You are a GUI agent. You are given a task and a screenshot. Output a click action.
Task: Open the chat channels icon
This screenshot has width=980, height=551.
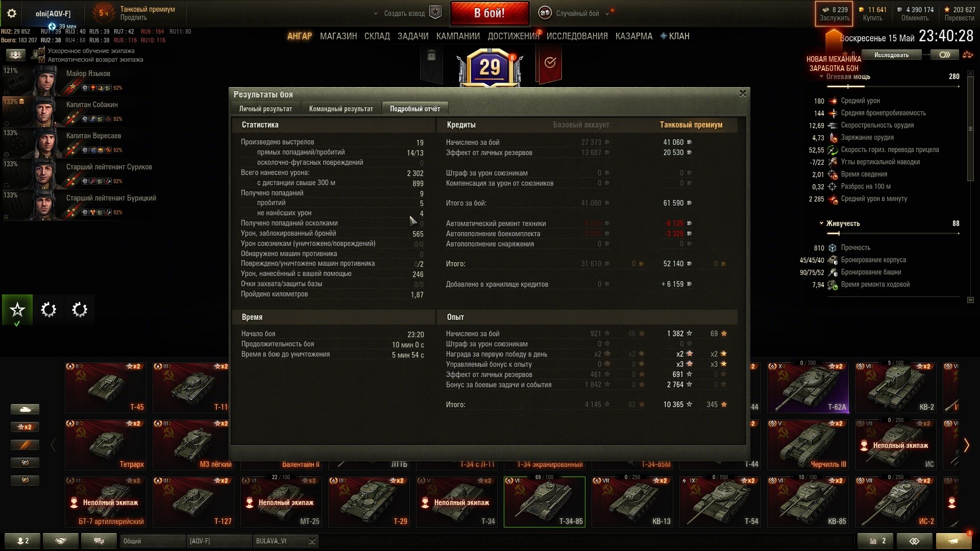[x=99, y=541]
